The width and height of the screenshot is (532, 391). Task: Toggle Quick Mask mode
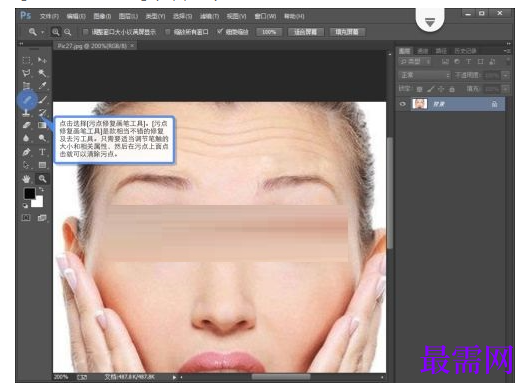(26, 218)
